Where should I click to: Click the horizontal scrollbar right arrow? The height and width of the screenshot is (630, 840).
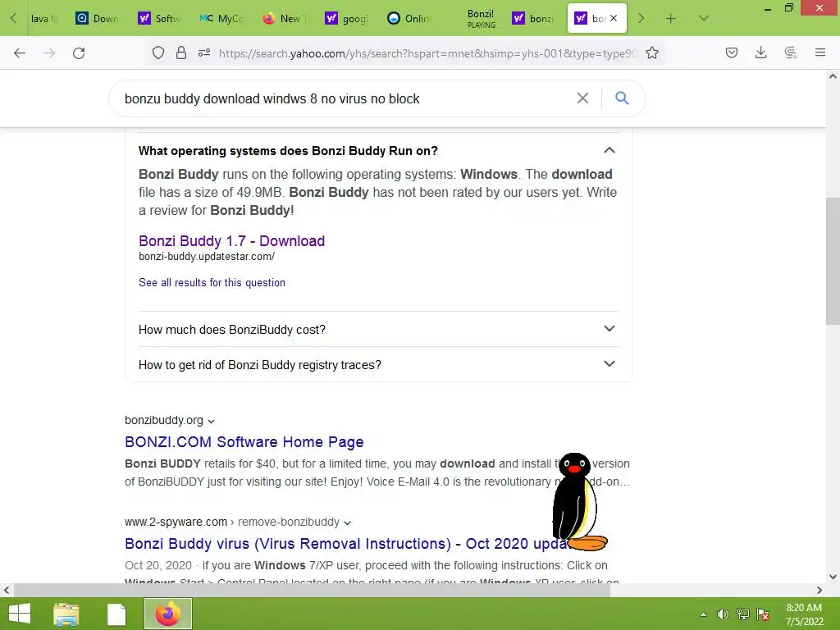[x=819, y=590]
